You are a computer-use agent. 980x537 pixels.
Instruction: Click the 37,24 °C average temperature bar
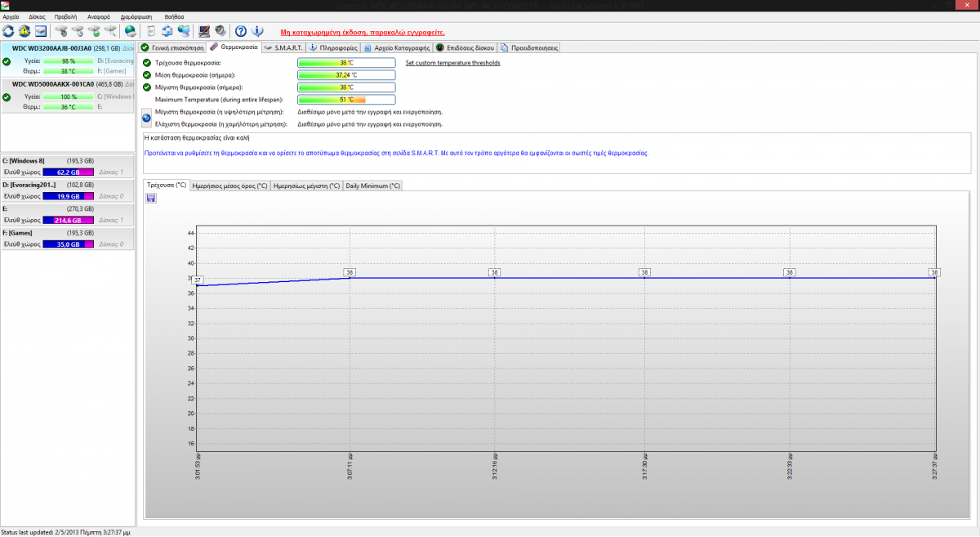click(x=346, y=75)
